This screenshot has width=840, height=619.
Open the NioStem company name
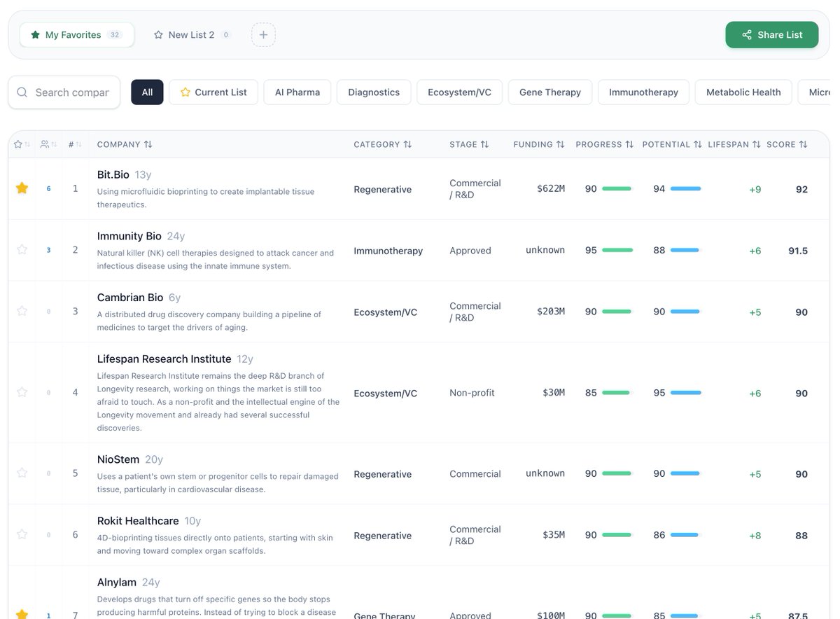click(118, 459)
